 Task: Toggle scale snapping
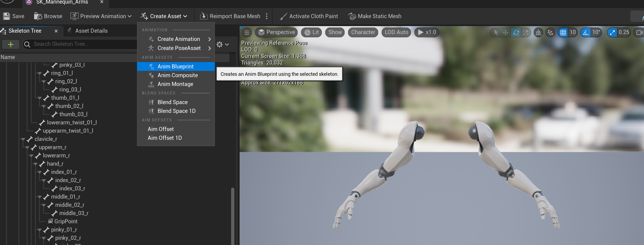coord(612,32)
